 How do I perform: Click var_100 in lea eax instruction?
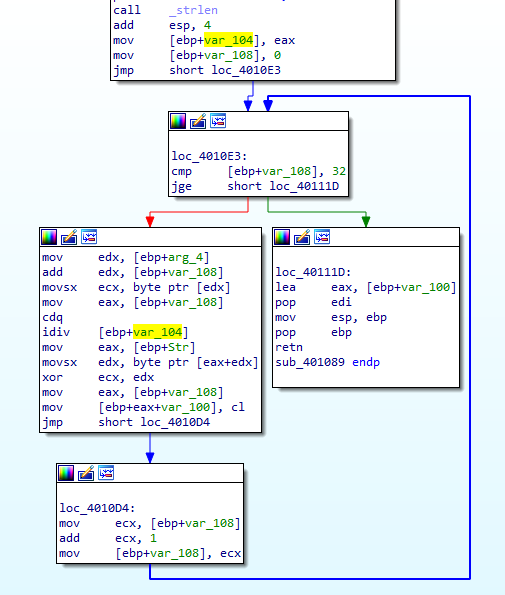click(x=425, y=287)
